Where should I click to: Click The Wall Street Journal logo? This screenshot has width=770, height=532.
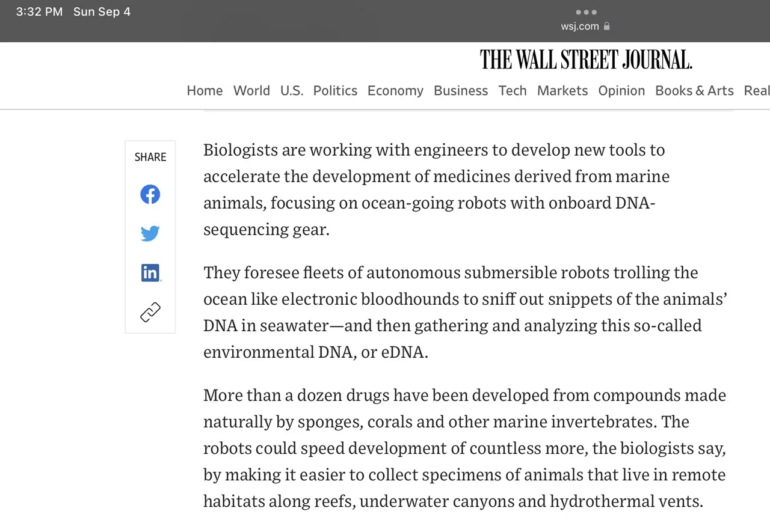coord(586,60)
